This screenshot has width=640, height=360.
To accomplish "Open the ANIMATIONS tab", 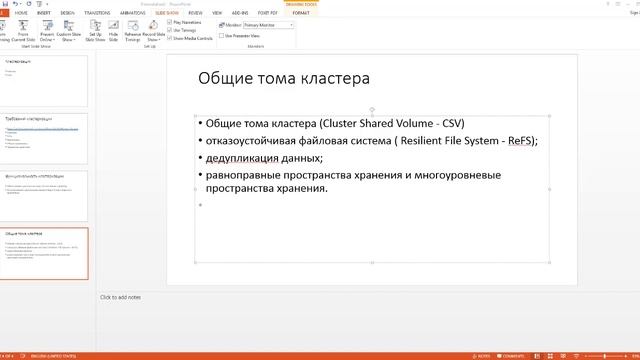I will (x=133, y=13).
